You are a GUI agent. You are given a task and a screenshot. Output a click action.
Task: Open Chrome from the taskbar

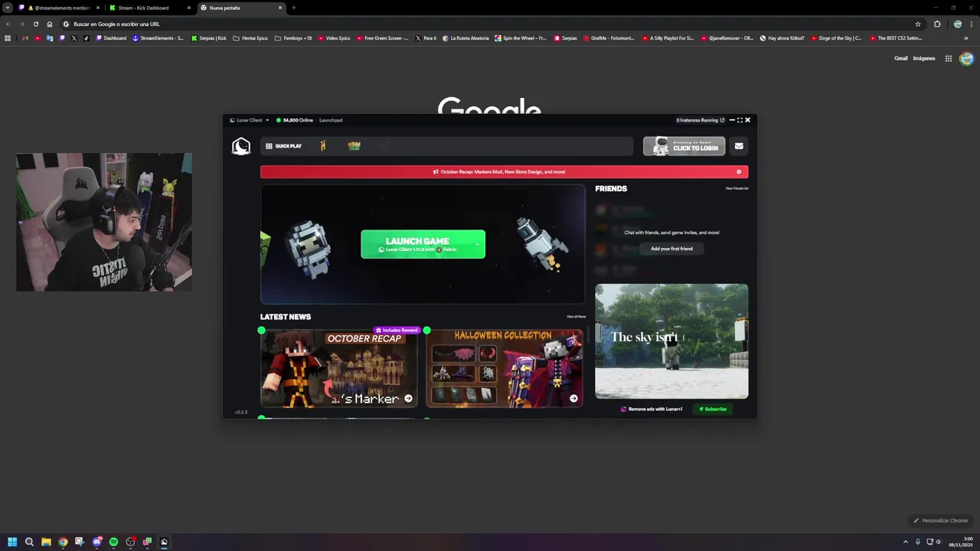[63, 542]
